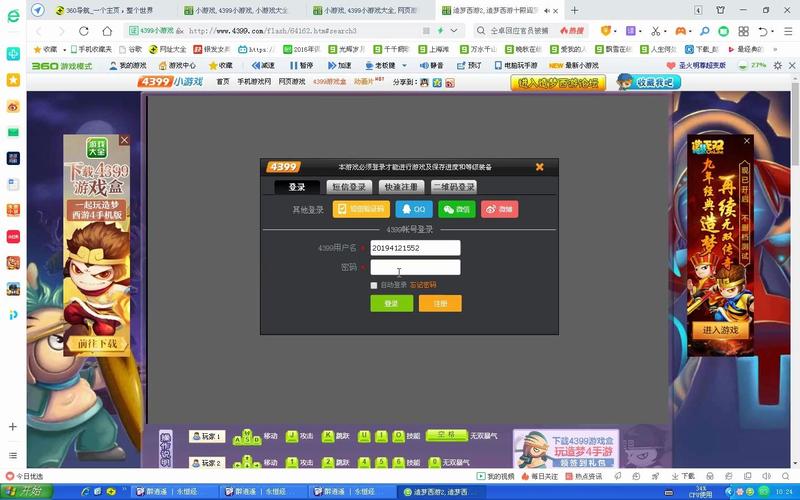The image size is (800, 500).
Task: Open the browser hamburger menu
Action: (788, 31)
